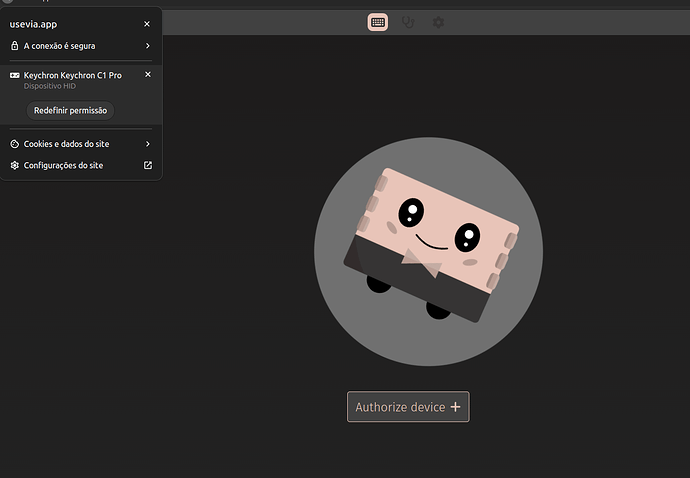Click the HID device icon beside Keychron
This screenshot has width=690, height=478.
[x=15, y=75]
